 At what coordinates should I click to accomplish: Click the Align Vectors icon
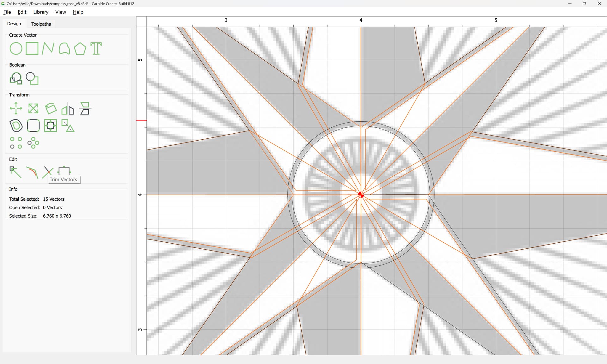[51, 125]
